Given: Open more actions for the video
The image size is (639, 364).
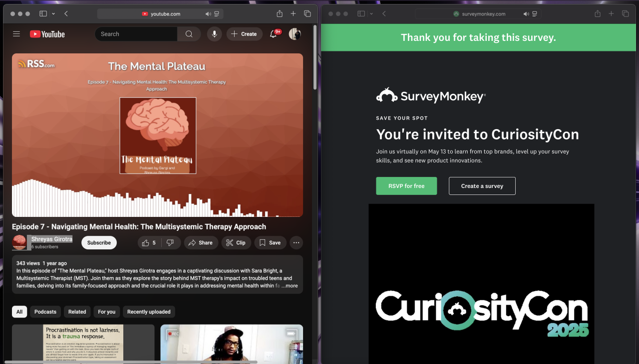Looking at the screenshot, I should (x=297, y=243).
